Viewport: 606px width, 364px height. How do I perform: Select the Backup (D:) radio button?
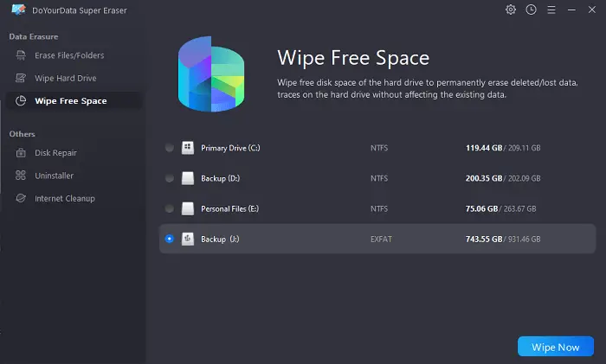[170, 178]
